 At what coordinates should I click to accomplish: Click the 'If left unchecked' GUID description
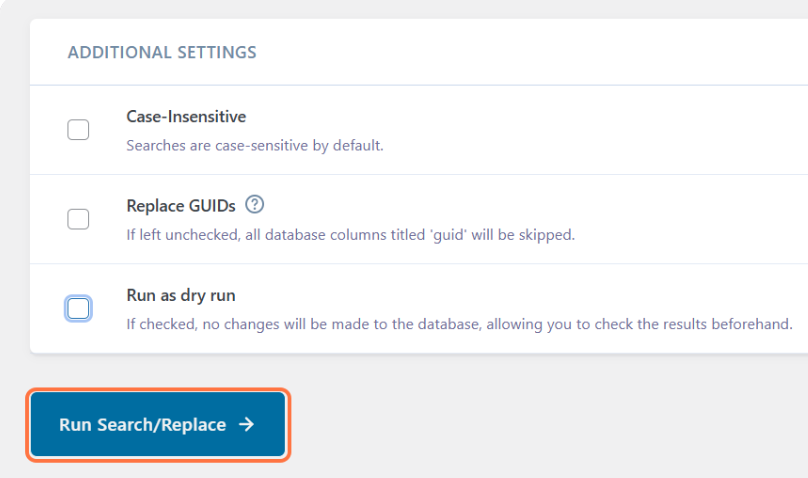point(350,236)
